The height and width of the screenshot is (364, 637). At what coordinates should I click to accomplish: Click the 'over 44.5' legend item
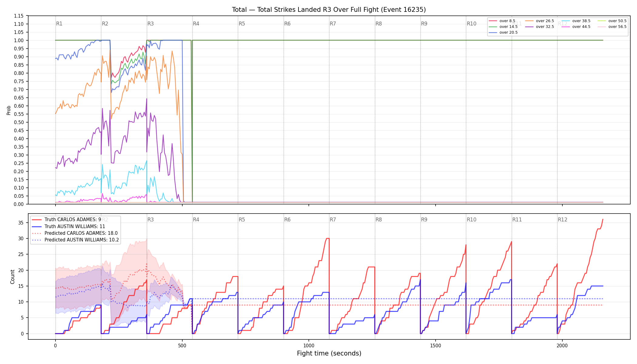click(576, 27)
